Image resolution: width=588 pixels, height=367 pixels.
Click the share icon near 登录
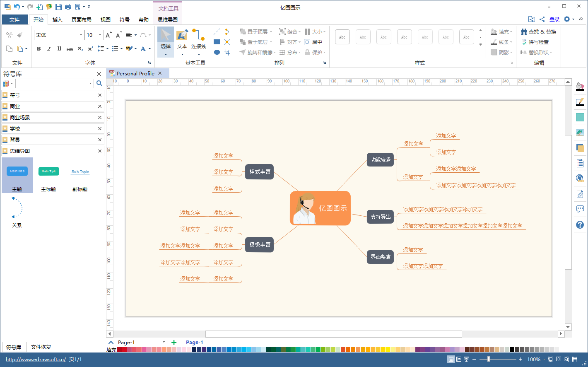542,19
